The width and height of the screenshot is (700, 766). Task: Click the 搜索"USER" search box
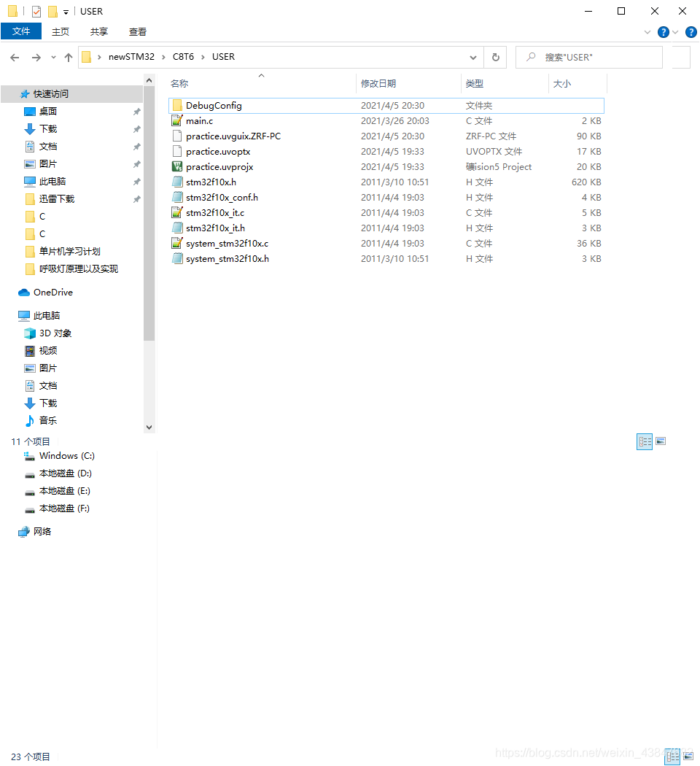point(589,58)
